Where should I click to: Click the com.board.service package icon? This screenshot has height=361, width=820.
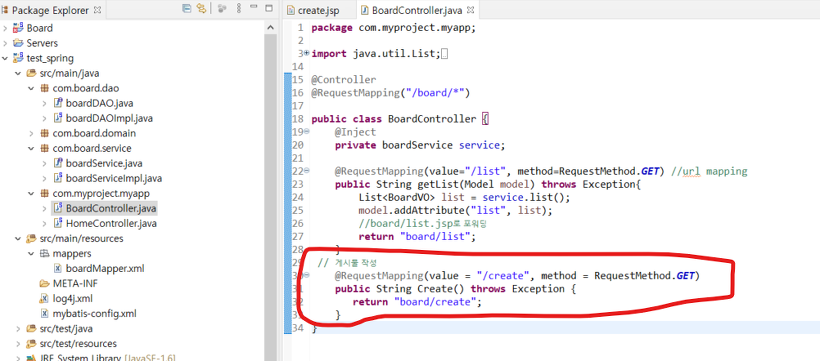[44, 149]
